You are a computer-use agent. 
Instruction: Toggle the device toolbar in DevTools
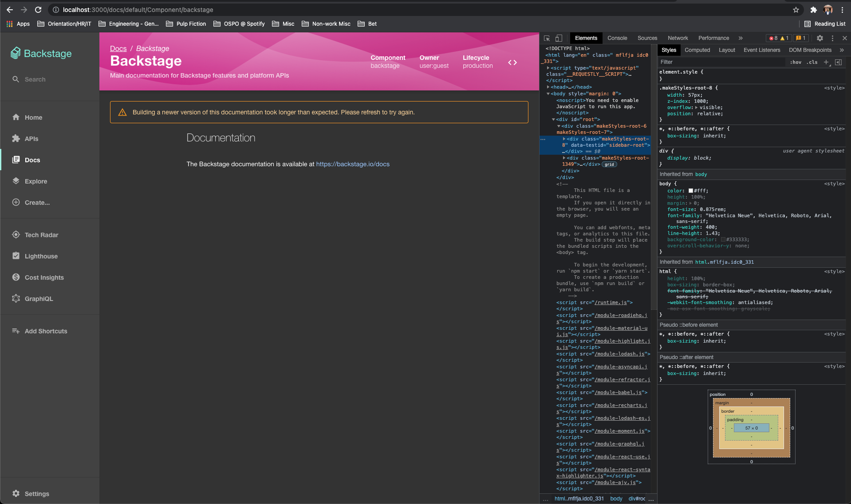point(558,38)
